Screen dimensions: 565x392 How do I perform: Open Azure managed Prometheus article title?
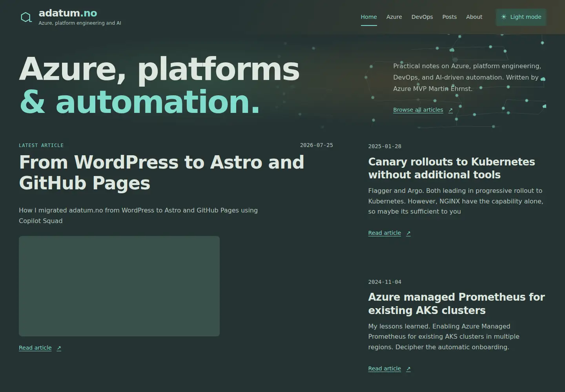tap(456, 303)
